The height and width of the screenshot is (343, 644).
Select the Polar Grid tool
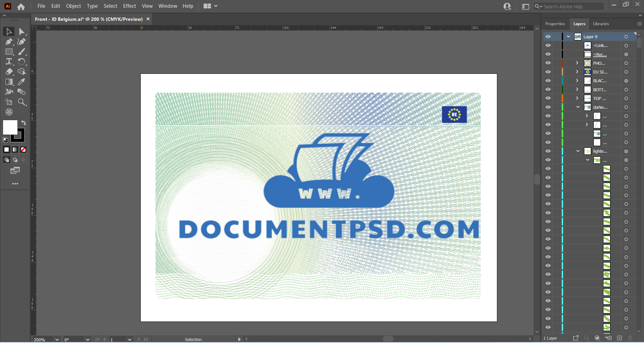[x=9, y=112]
